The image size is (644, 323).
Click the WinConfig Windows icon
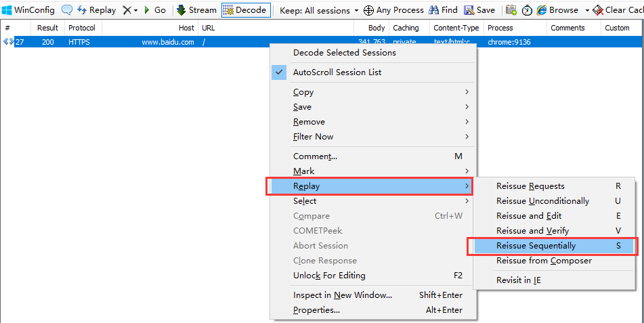click(7, 10)
